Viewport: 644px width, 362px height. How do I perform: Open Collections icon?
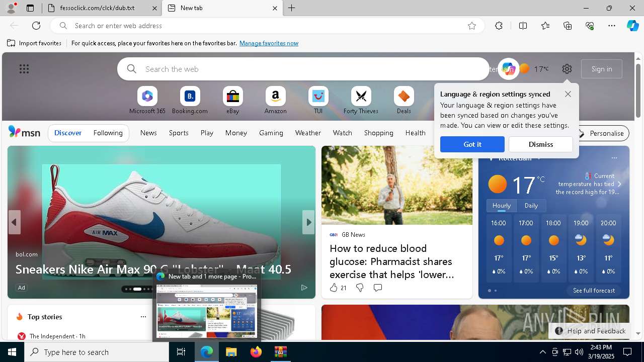[568, 26]
